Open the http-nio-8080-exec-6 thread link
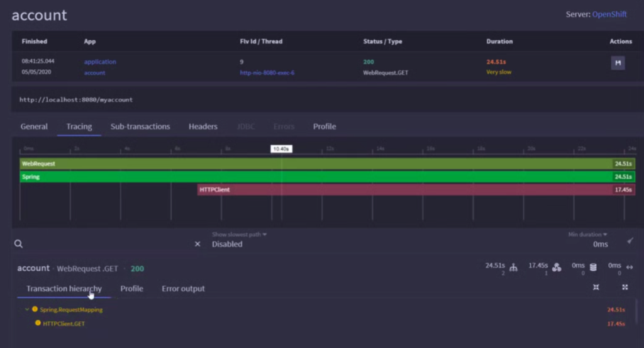Image resolution: width=644 pixels, height=348 pixels. point(267,73)
